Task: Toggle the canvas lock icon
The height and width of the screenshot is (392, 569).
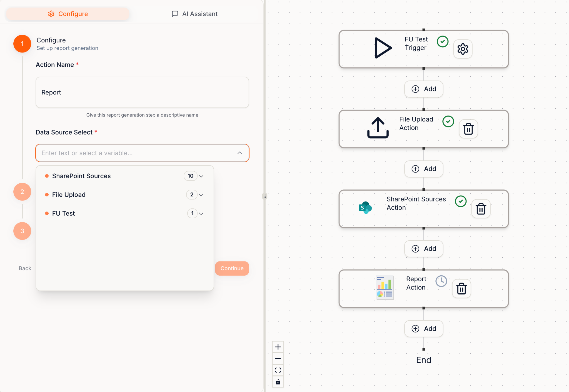Action: point(278,382)
